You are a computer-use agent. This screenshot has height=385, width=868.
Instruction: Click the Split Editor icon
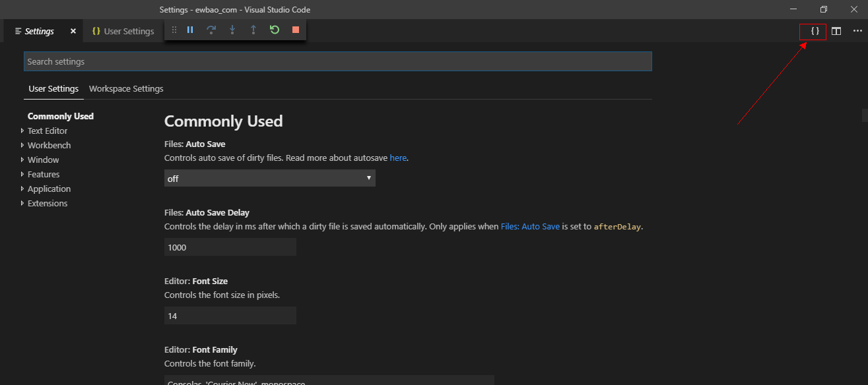click(x=836, y=31)
